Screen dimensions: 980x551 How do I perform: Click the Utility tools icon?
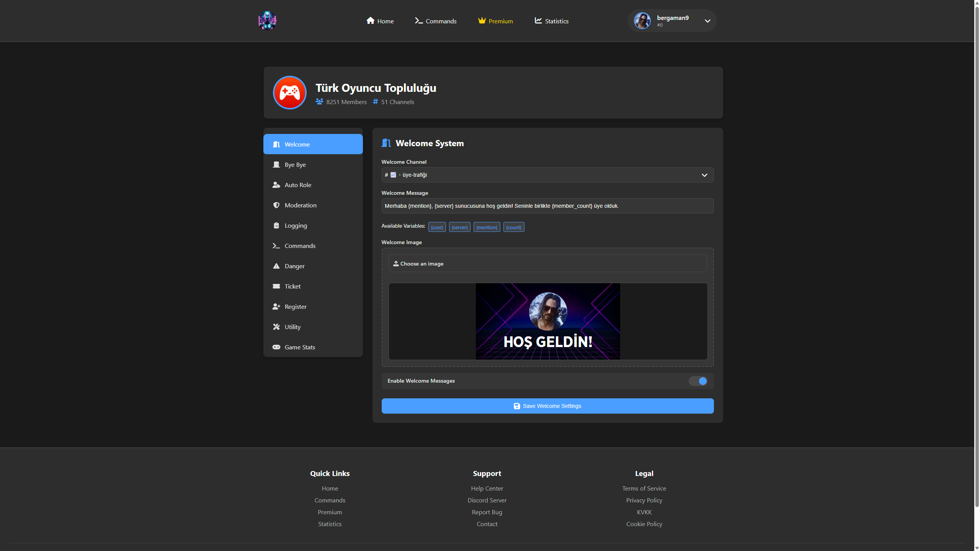pyautogui.click(x=276, y=327)
